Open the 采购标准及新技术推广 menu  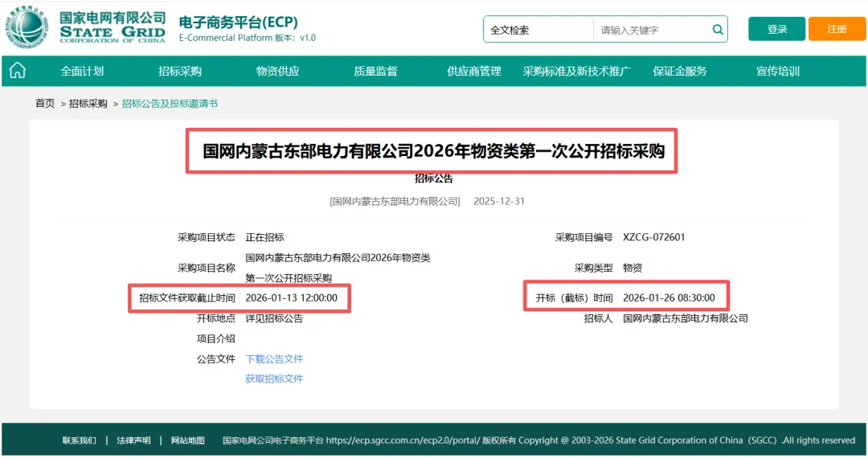pyautogui.click(x=576, y=71)
